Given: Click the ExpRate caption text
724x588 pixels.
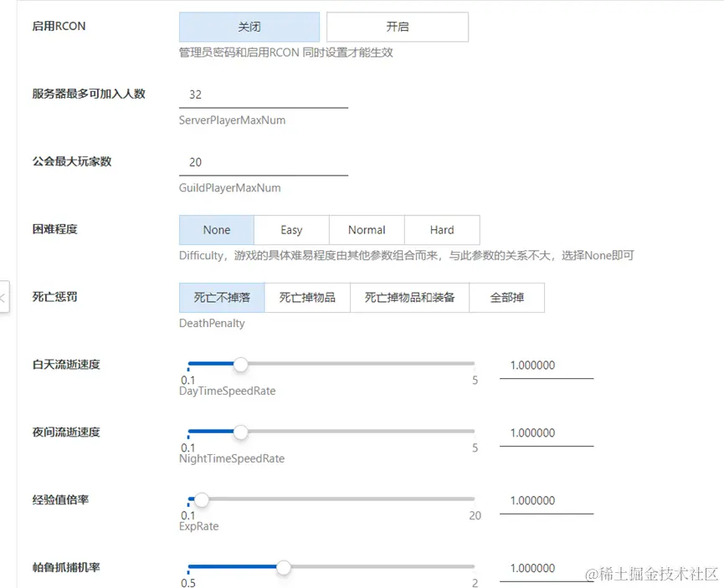Looking at the screenshot, I should pyautogui.click(x=199, y=527).
